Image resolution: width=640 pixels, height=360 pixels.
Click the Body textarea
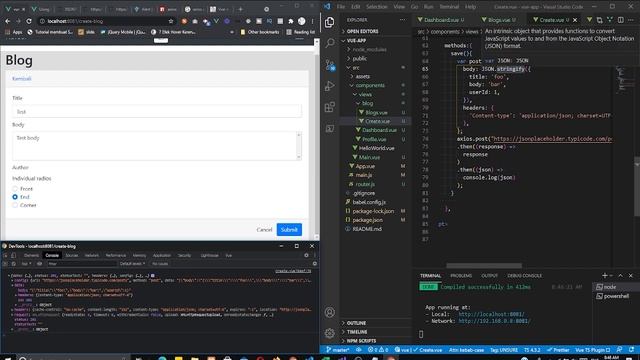pyautogui.click(x=157, y=146)
